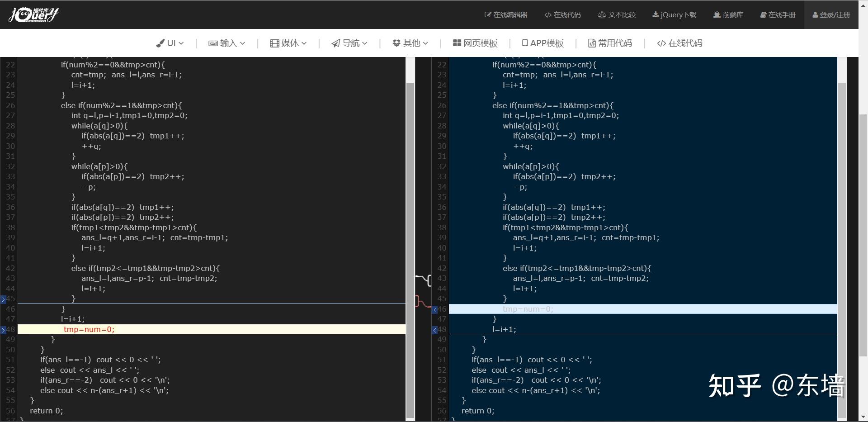Click the 在线代码 link in top navigation
868x422 pixels.
tap(561, 14)
